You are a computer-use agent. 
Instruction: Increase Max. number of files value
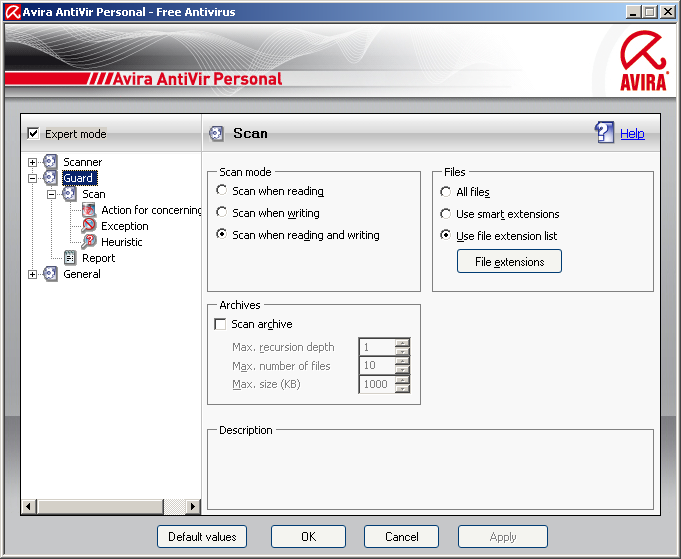pyautogui.click(x=403, y=361)
